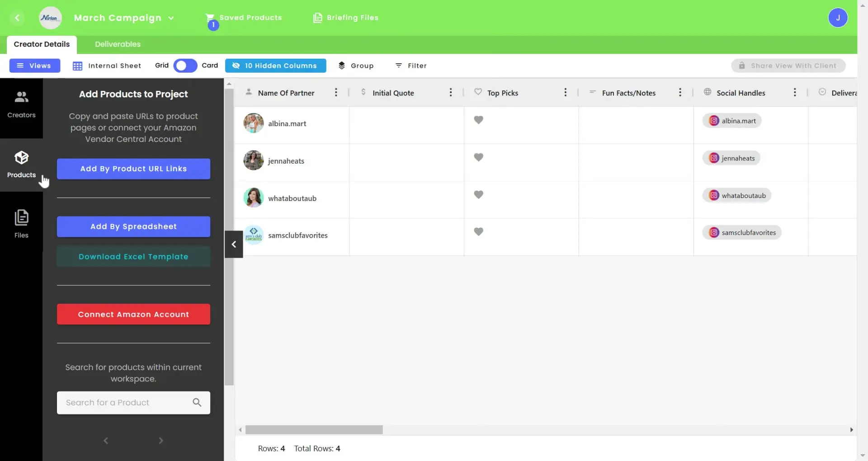Click the Nirion logo avatar

(50, 18)
